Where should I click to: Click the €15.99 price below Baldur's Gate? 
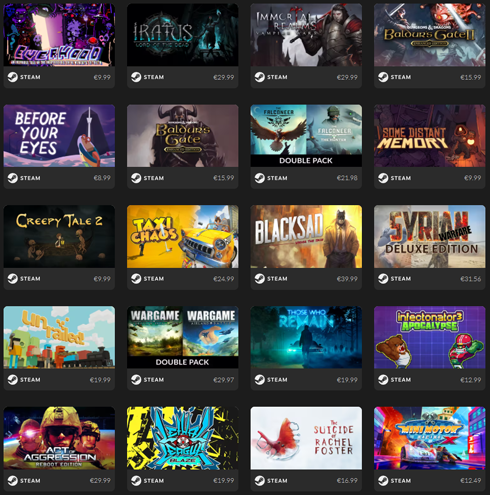click(x=224, y=178)
